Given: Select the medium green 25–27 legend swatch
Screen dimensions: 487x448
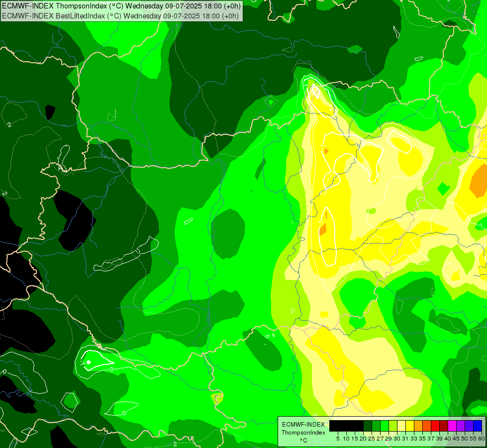Looking at the screenshot, I should pos(376,426).
